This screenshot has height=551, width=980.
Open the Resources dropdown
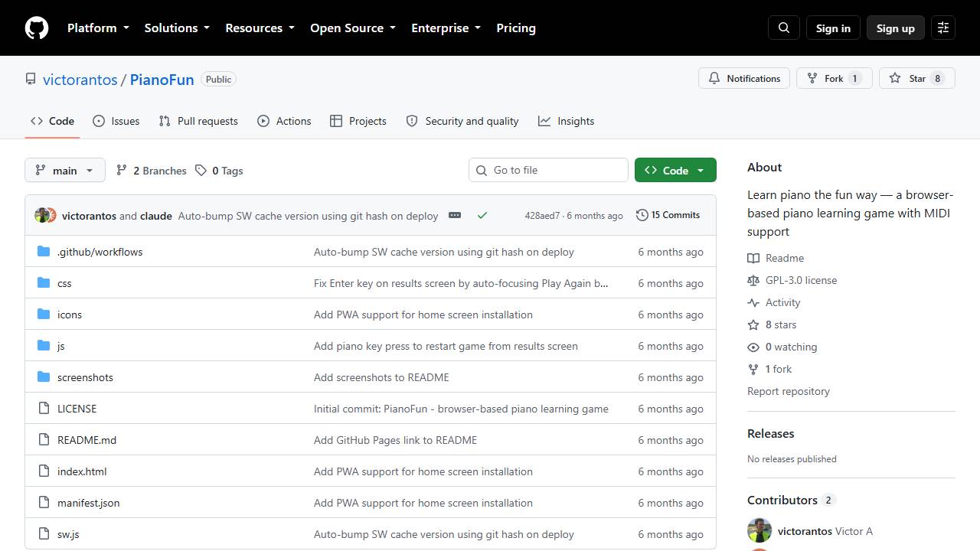[260, 28]
